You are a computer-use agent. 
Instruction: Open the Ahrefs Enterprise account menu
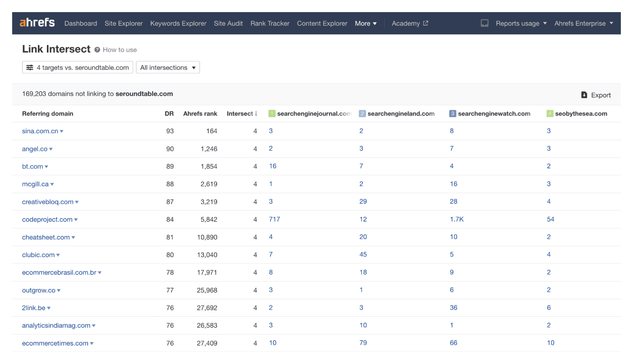pyautogui.click(x=584, y=23)
